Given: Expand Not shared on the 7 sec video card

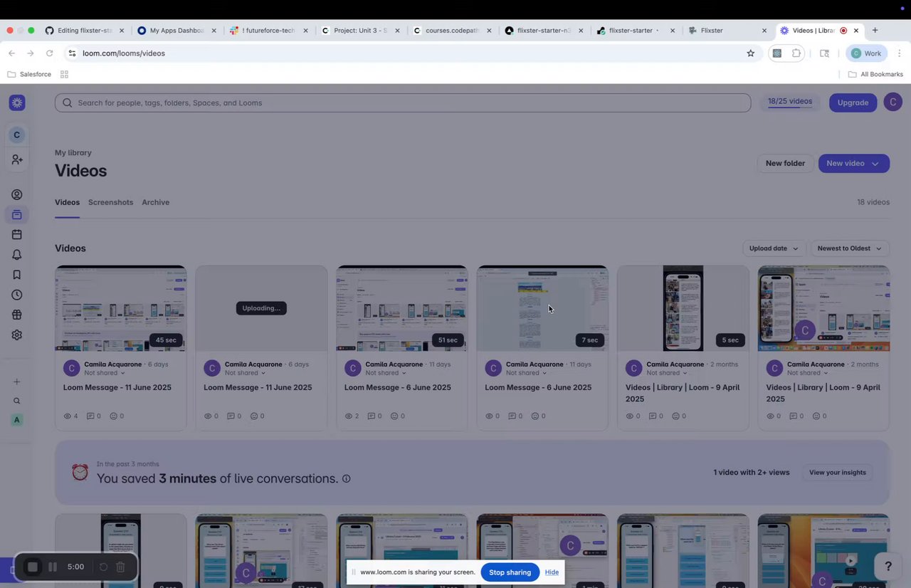Looking at the screenshot, I should (x=527, y=373).
